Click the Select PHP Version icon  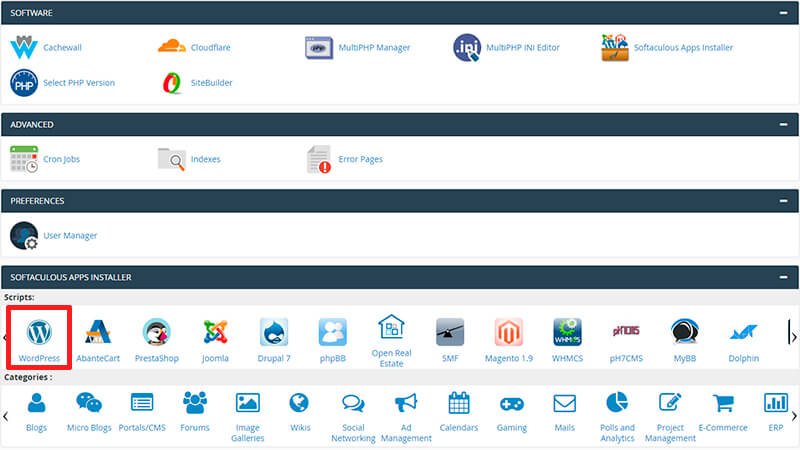point(23,83)
